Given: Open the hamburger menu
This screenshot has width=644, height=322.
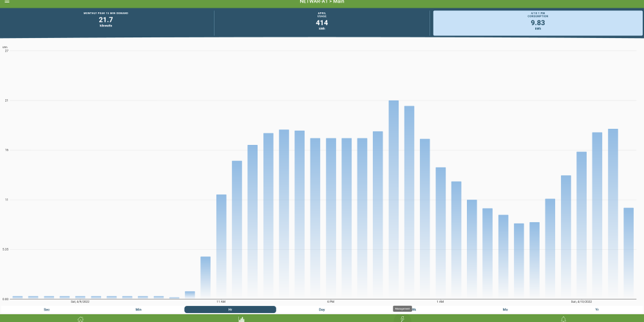Looking at the screenshot, I should point(7,2).
